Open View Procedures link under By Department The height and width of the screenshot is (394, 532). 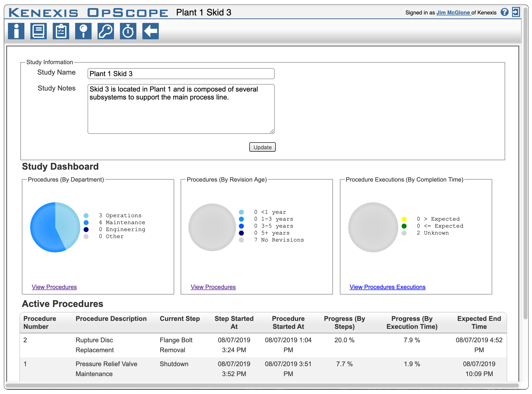54,287
